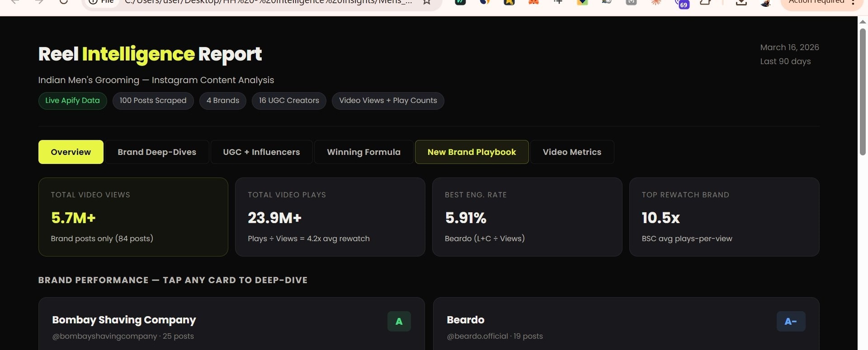Reload the page with the browser refresh icon
Viewport: 868px width, 350px height.
(63, 1)
